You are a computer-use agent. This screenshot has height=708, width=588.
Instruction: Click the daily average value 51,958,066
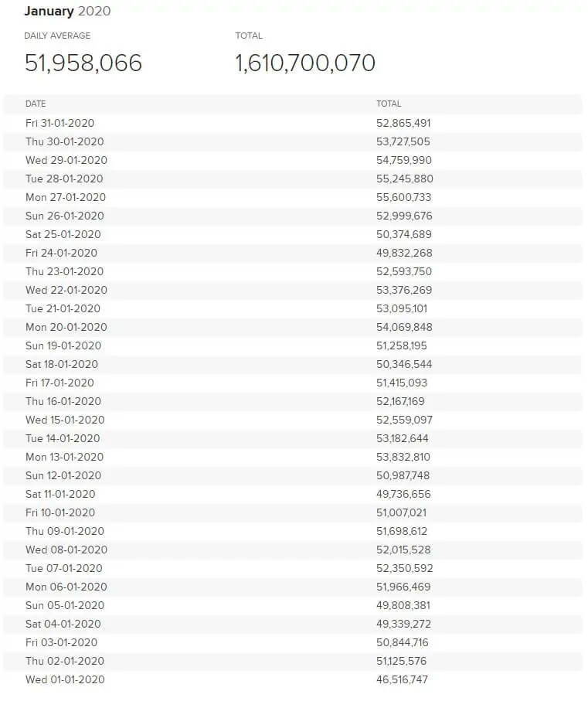click(83, 63)
